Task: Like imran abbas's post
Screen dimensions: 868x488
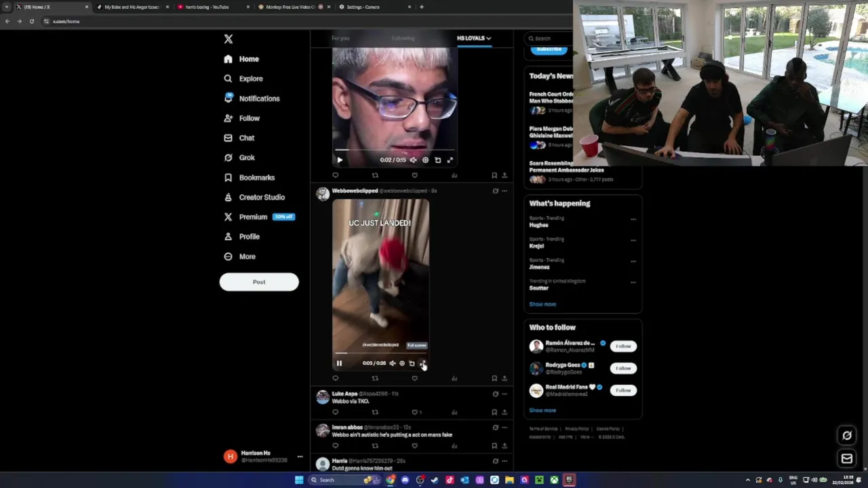Action: coord(414,446)
